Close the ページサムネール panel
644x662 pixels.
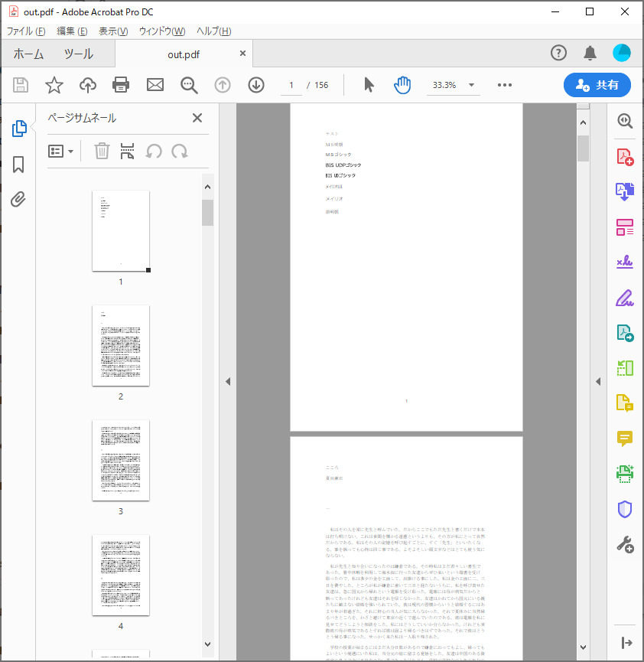pyautogui.click(x=197, y=118)
